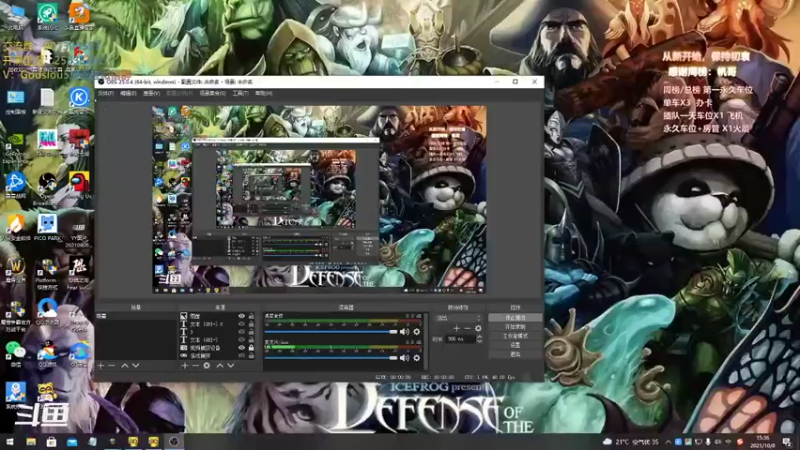Toggle visibility of 图像 source

(x=241, y=316)
